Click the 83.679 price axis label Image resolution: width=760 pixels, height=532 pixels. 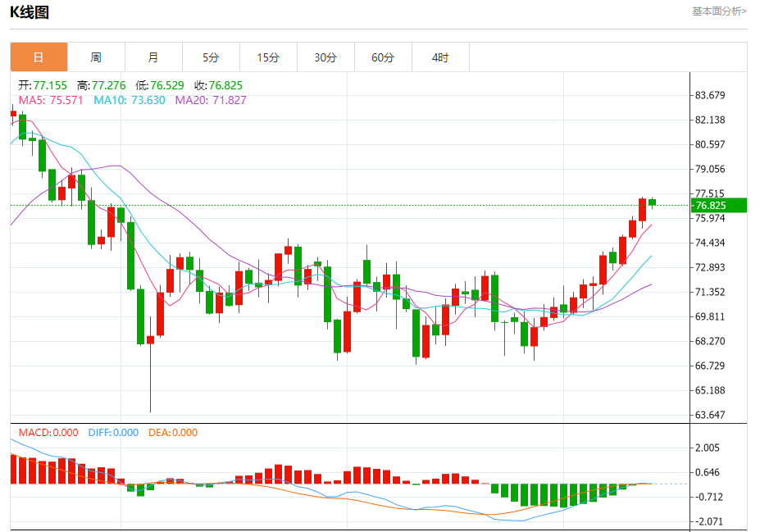click(x=710, y=95)
